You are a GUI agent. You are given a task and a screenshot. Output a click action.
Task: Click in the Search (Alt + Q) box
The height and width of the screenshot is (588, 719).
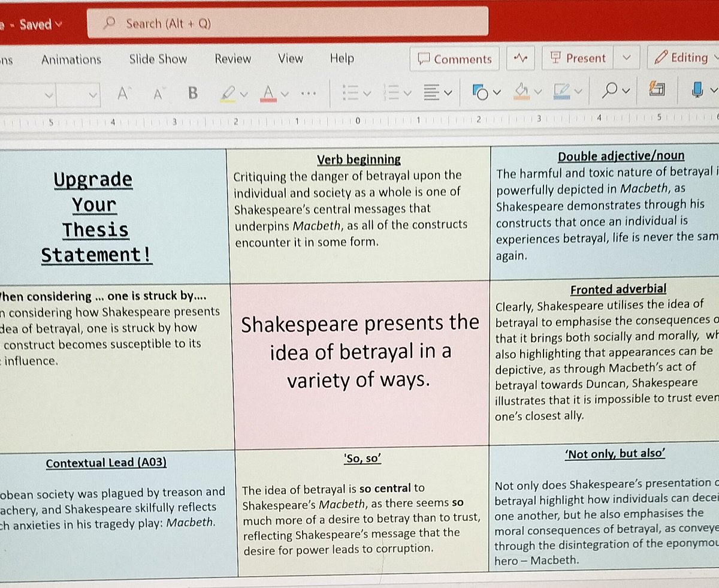288,23
